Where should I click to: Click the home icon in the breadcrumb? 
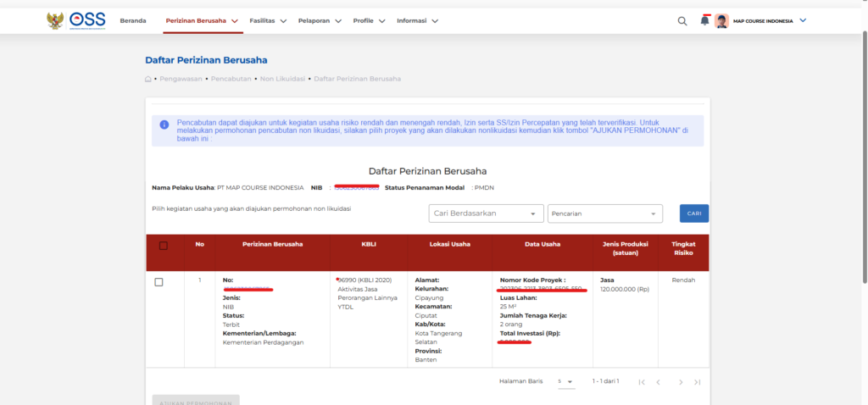pos(148,79)
